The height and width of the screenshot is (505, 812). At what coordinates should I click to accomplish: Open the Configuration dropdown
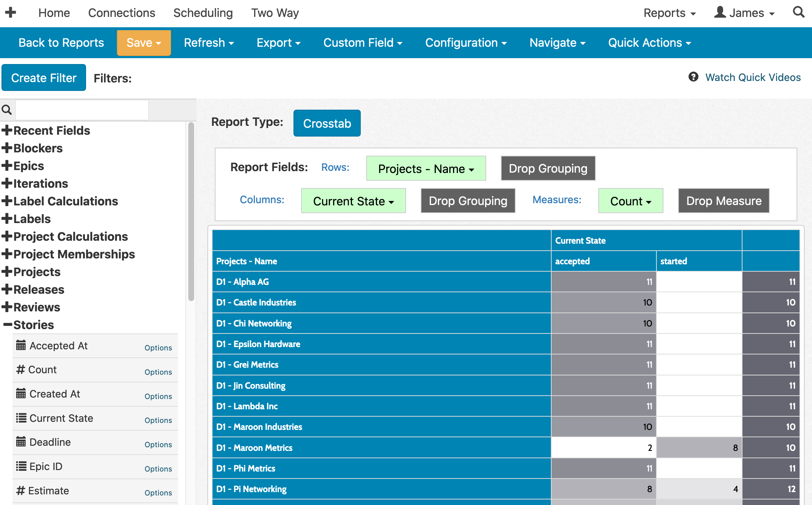point(466,43)
